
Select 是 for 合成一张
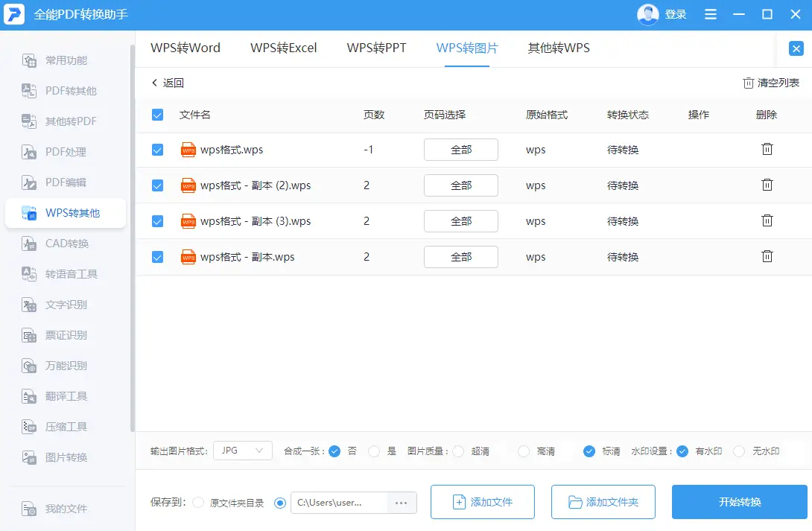374,451
